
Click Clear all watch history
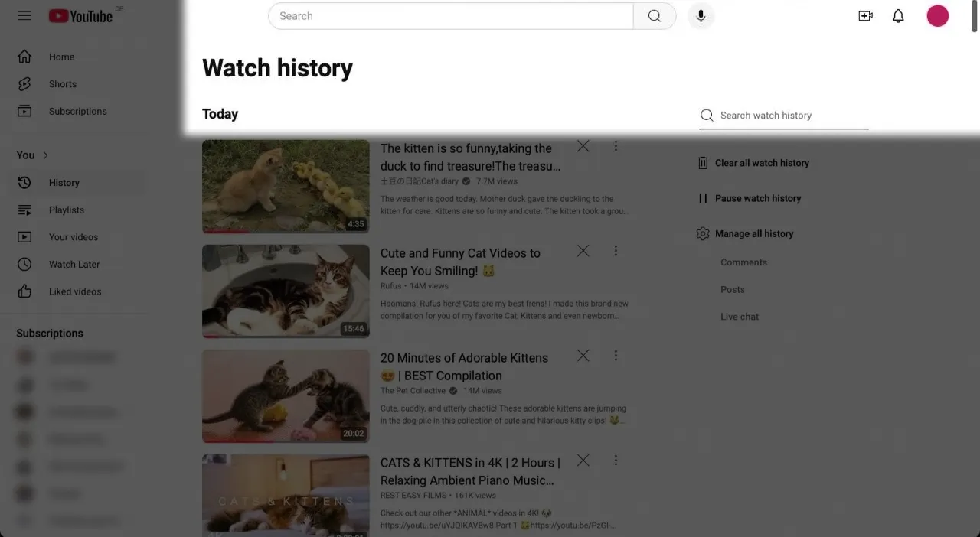pyautogui.click(x=761, y=163)
